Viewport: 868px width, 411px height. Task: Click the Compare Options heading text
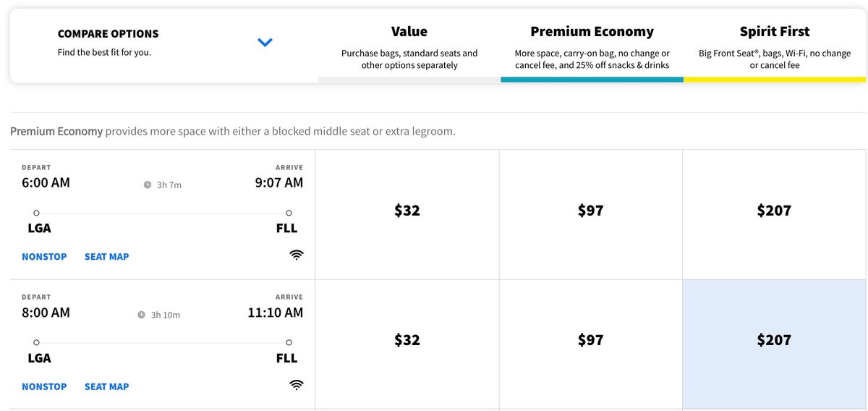point(108,34)
